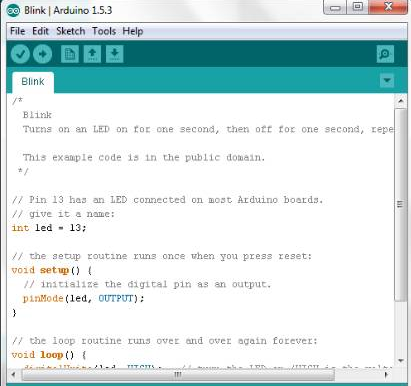Viewport: 411px width, 386px height.
Task: Click the Open sketch up-arrow icon
Action: (92, 54)
